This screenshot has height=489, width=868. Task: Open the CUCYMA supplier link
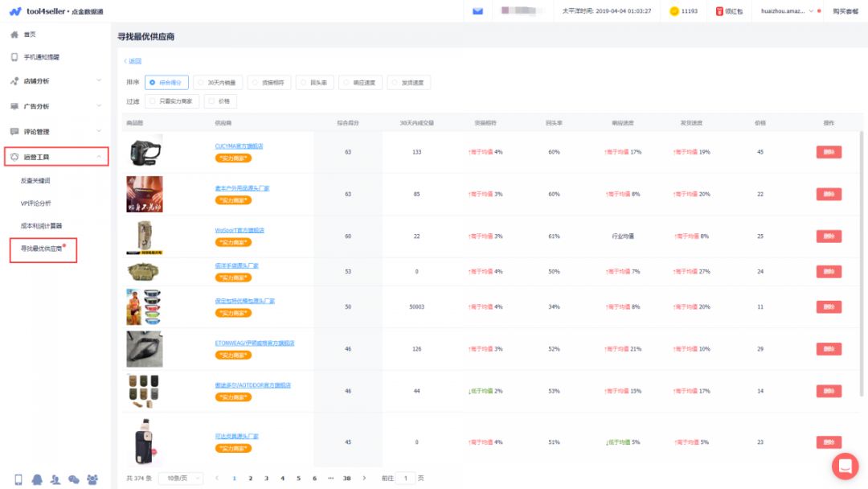(x=239, y=146)
